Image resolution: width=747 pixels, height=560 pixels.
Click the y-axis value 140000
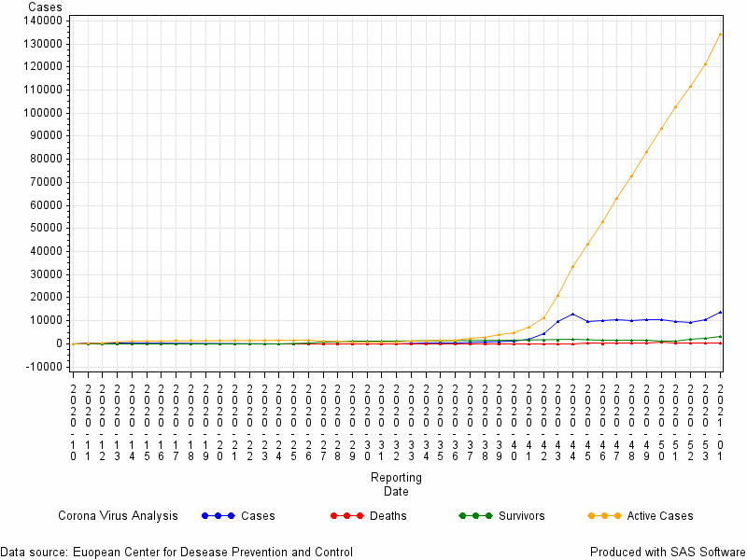pyautogui.click(x=42, y=21)
